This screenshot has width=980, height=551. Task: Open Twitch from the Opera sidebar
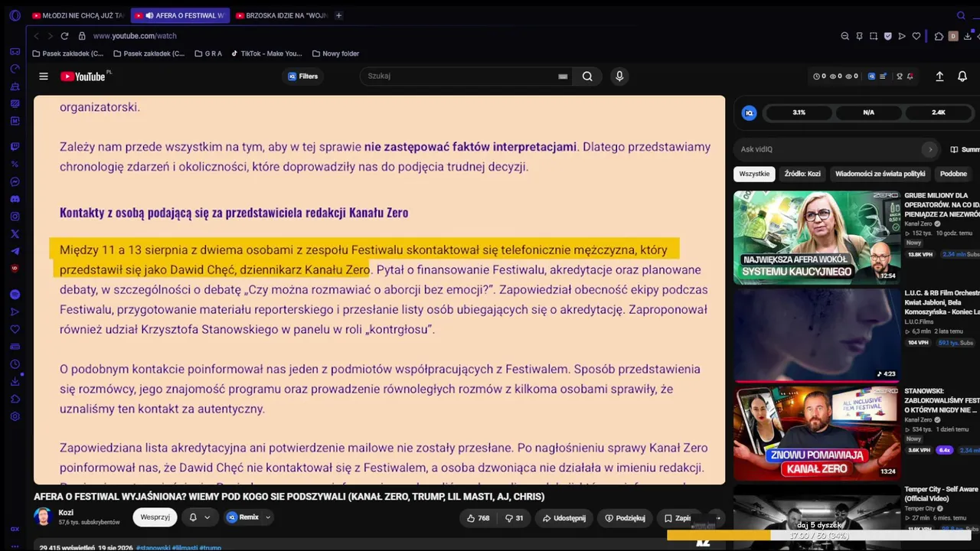click(x=15, y=146)
